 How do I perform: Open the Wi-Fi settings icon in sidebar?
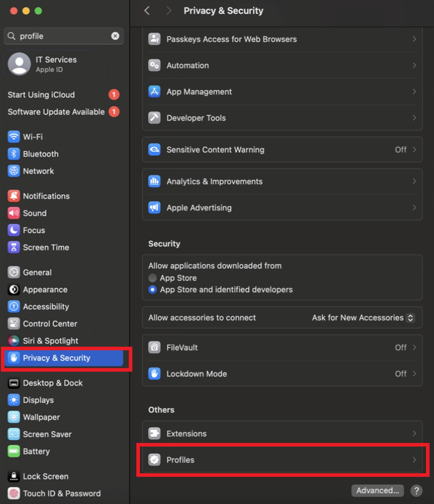14,137
